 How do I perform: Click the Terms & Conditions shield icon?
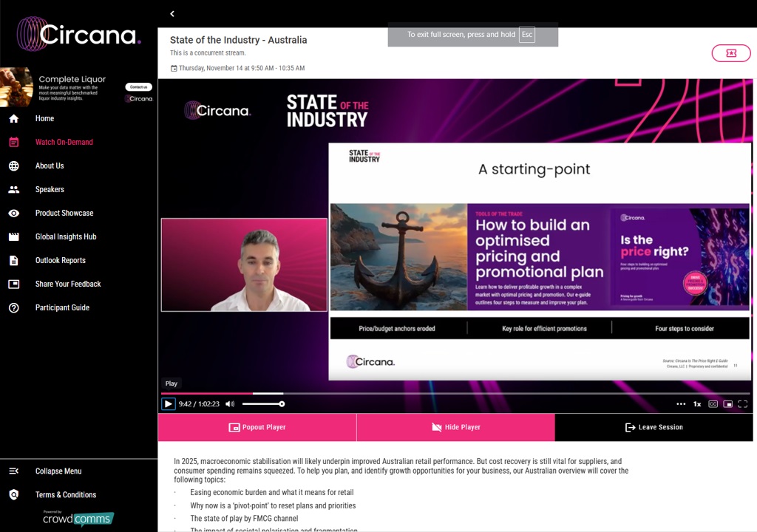[14, 494]
